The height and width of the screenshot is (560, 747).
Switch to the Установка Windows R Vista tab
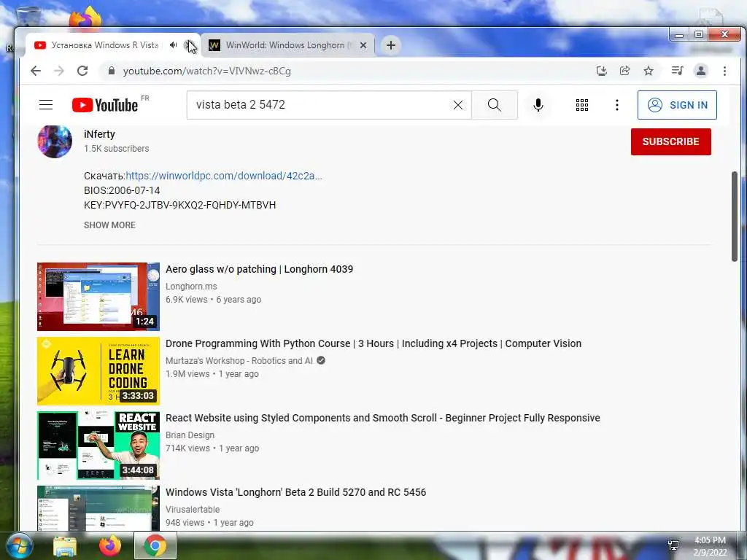[105, 44]
